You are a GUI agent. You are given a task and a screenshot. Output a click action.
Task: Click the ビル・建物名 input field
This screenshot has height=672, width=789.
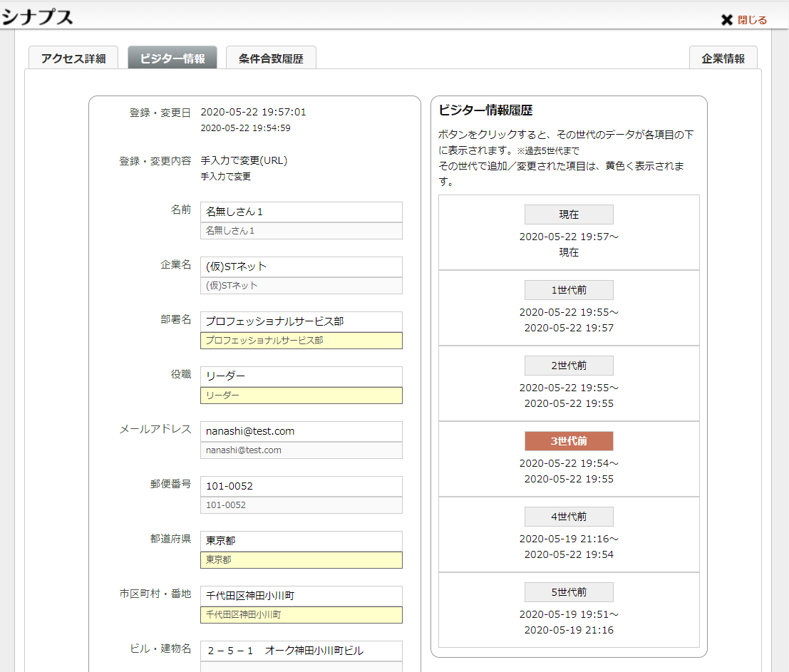point(301,651)
